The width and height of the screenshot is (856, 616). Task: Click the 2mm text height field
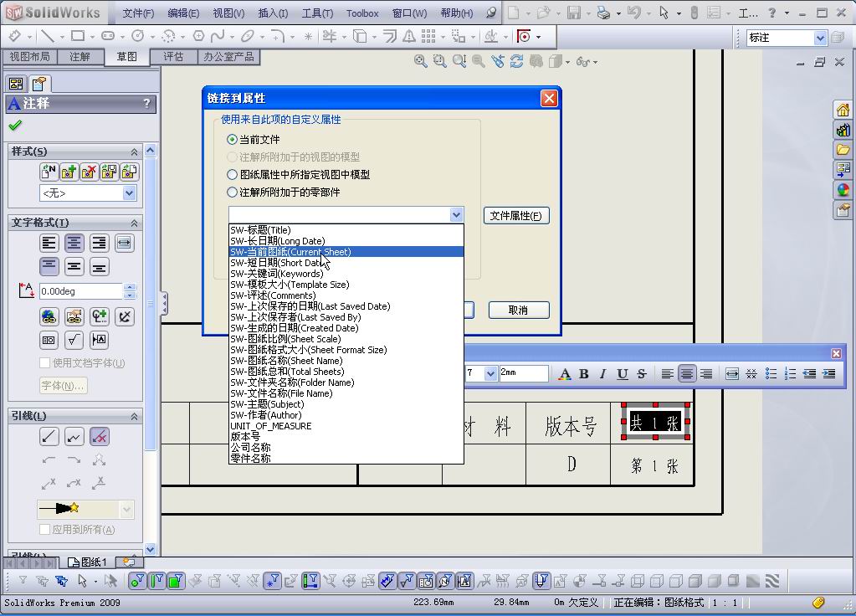[524, 373]
